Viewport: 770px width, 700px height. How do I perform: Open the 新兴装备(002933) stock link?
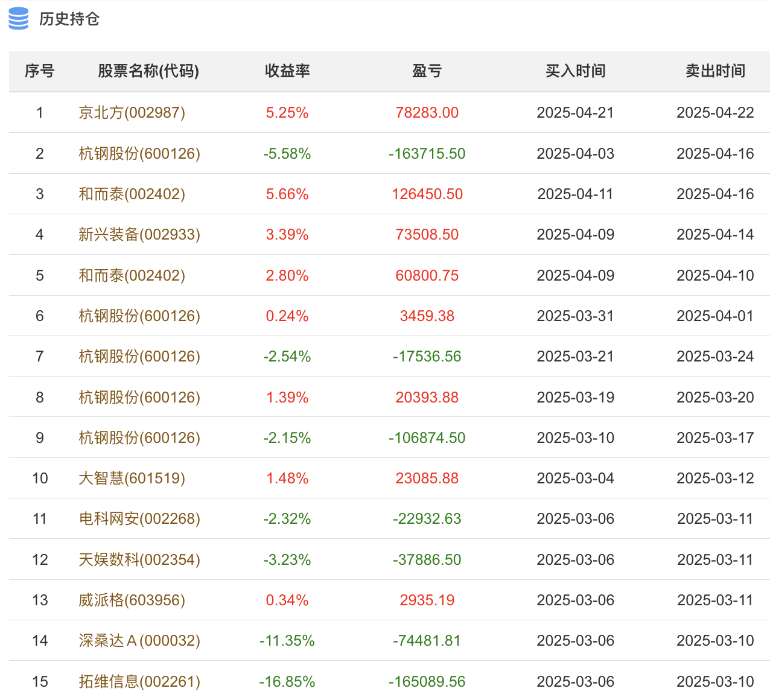[139, 234]
